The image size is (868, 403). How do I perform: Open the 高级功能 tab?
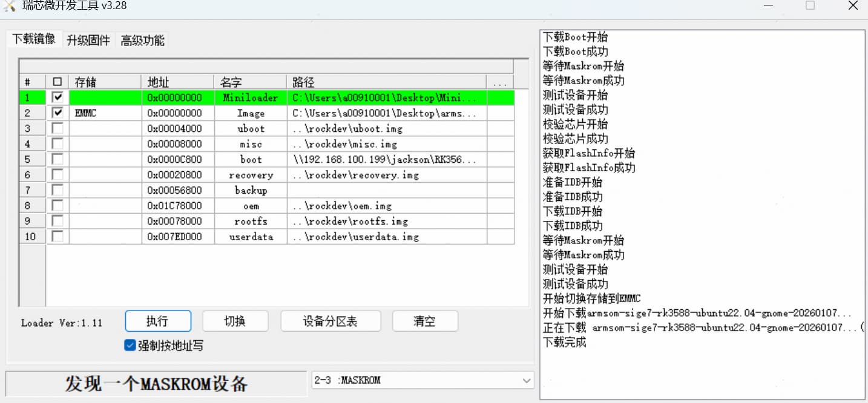(x=142, y=41)
